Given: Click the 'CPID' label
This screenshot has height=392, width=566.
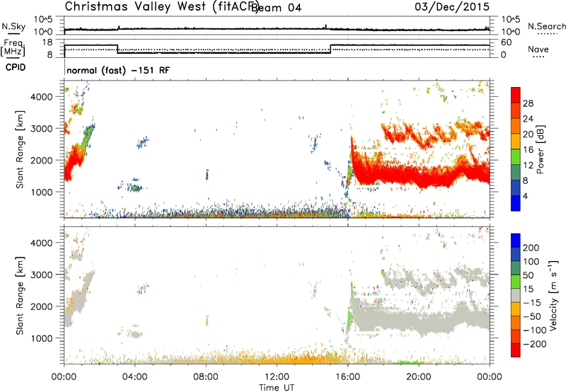Looking at the screenshot, I should (16, 67).
